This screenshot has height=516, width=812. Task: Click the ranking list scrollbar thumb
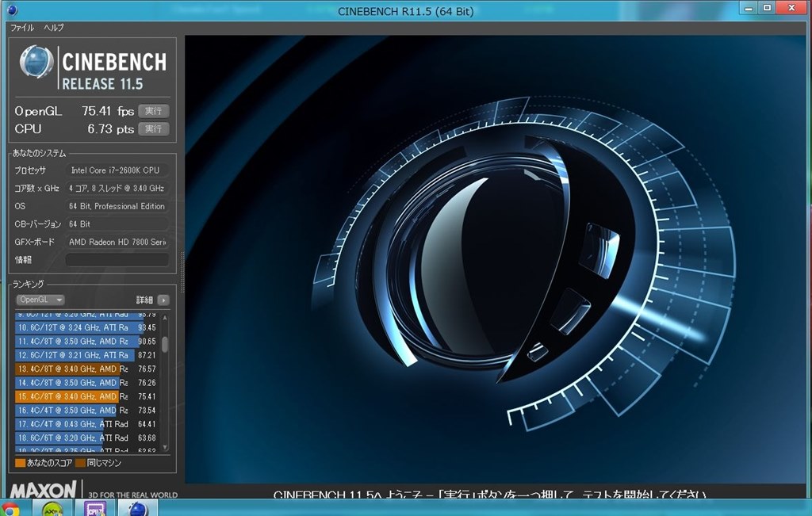(x=165, y=344)
